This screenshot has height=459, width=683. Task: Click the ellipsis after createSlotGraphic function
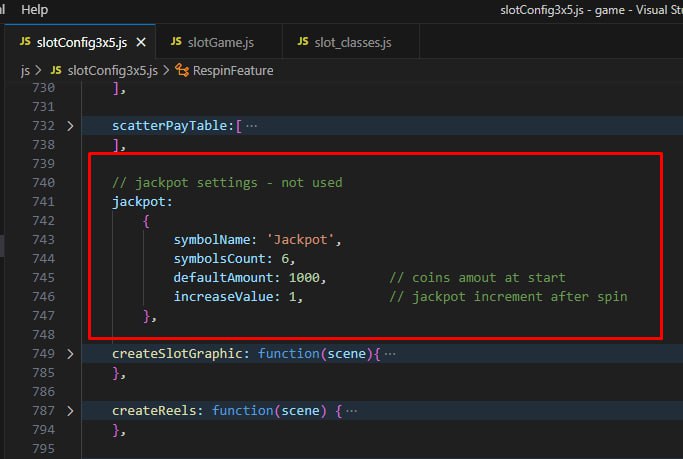pyautogui.click(x=390, y=354)
